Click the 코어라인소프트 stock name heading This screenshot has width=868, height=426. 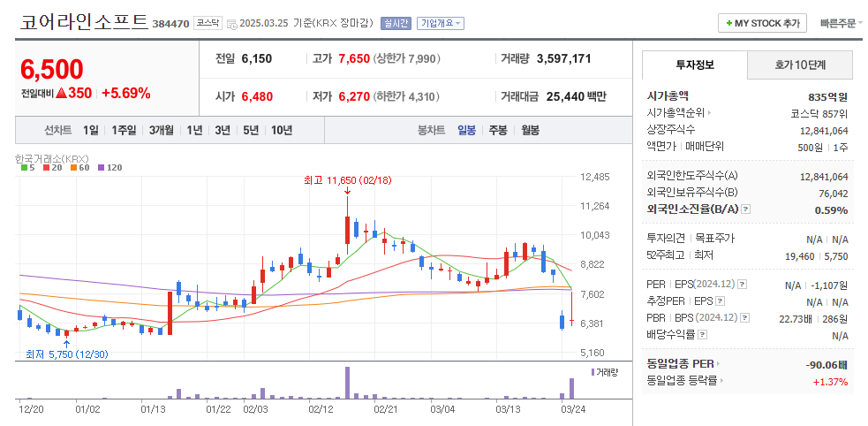click(84, 22)
